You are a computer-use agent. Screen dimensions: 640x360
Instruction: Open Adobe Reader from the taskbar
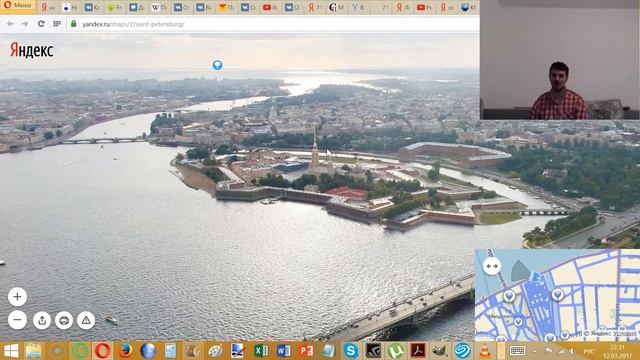[x=418, y=351]
